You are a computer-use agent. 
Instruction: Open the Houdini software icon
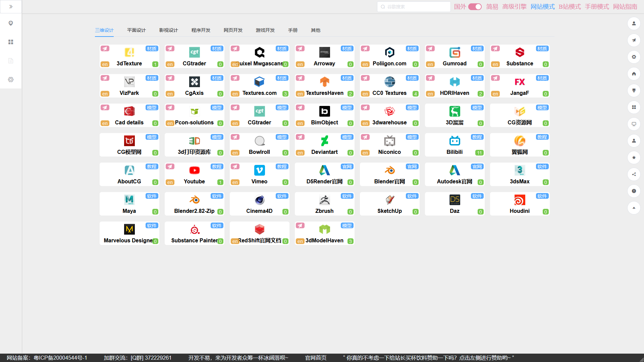pyautogui.click(x=520, y=200)
